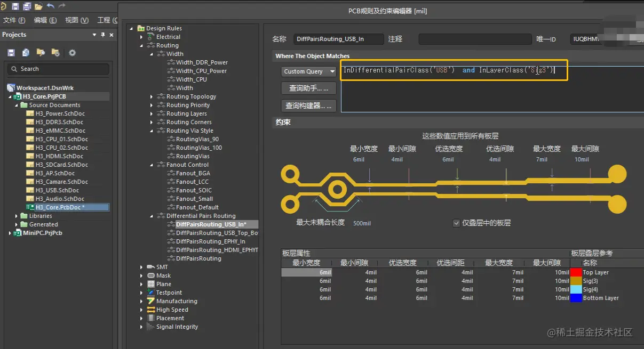
Task: Click the folder-search icon in Projects panel
Action: 41,53
